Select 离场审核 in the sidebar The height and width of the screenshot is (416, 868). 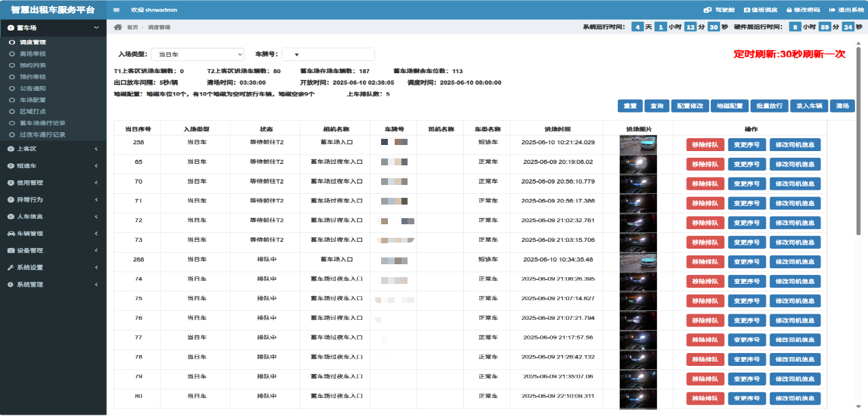coord(33,54)
